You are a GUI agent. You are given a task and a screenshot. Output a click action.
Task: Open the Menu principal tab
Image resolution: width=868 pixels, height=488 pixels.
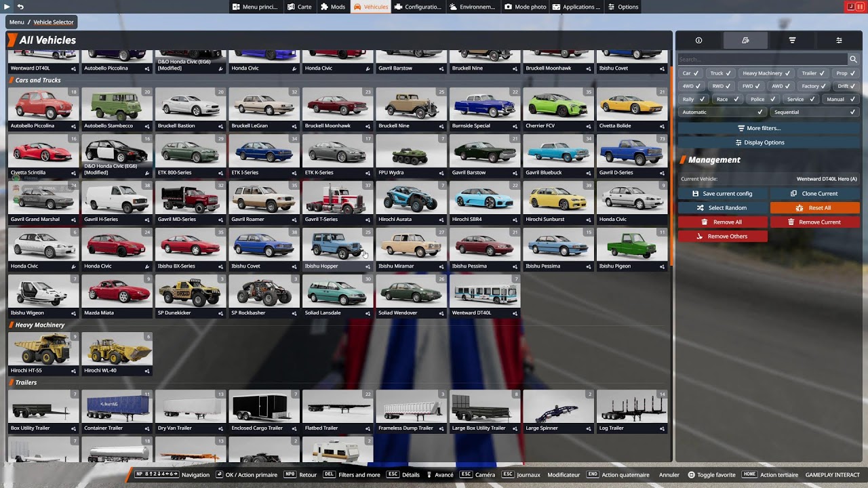[x=254, y=7]
